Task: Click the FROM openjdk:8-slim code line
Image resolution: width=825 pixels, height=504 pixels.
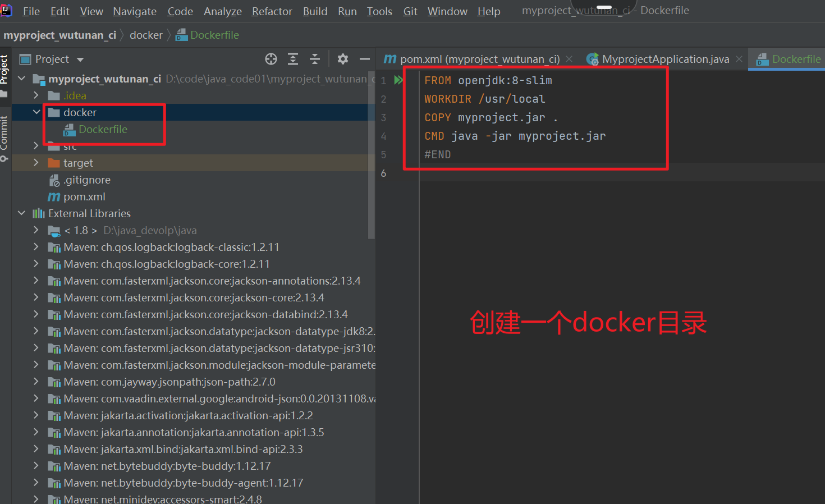Action: coord(488,80)
